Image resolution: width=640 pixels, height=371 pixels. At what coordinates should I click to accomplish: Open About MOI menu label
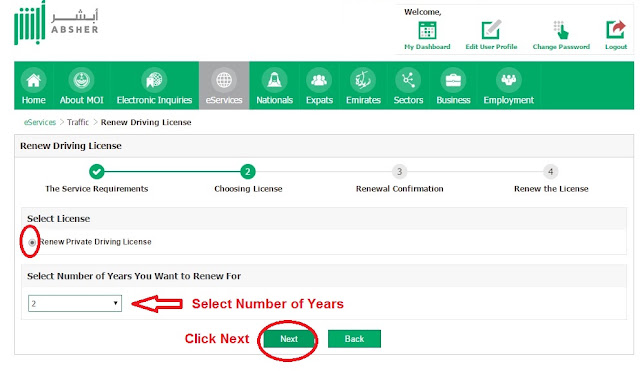click(82, 100)
